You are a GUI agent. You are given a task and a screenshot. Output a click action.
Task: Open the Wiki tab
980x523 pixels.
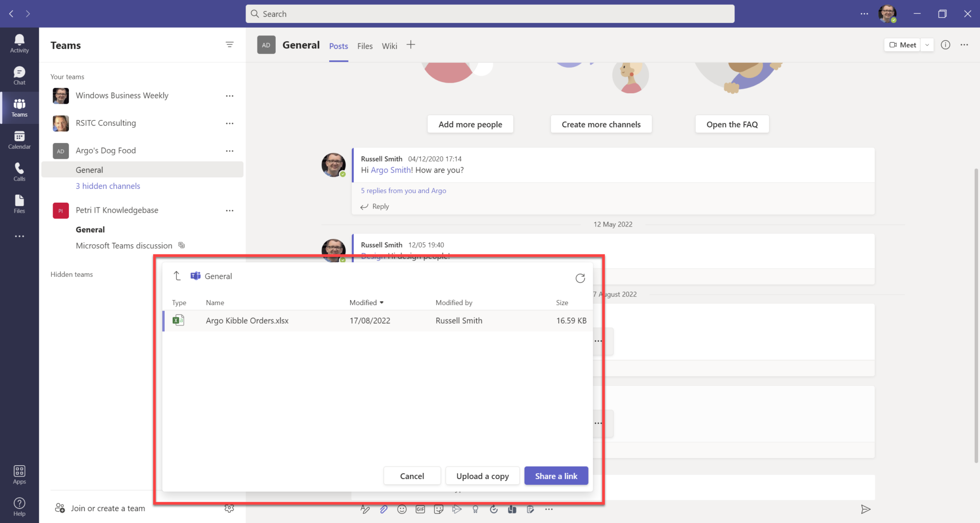(389, 45)
